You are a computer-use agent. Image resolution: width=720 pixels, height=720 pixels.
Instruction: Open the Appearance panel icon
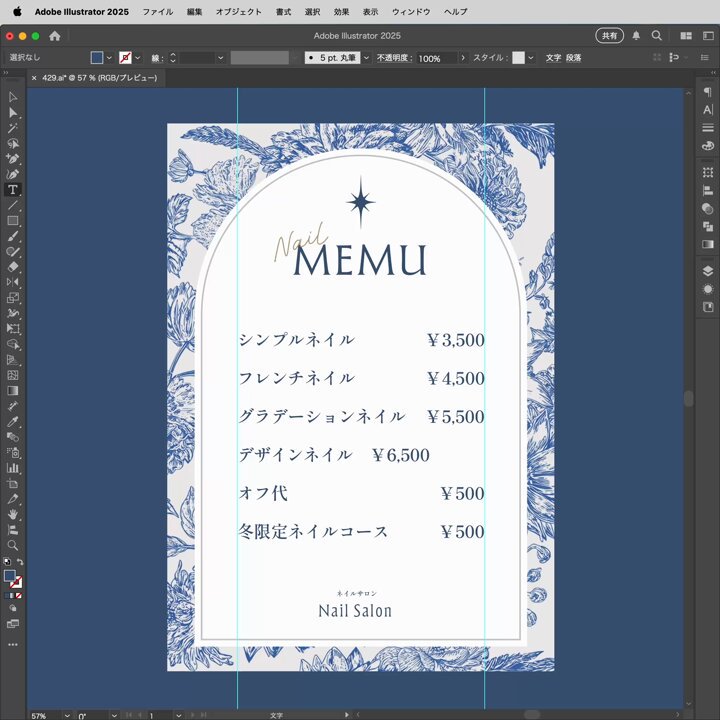point(708,289)
